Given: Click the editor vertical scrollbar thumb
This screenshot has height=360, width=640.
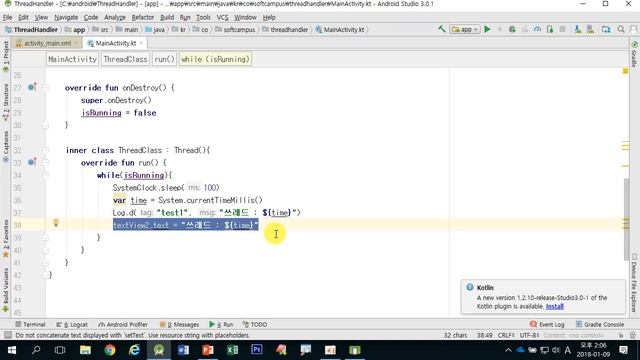Looking at the screenshot, I should pos(627,219).
